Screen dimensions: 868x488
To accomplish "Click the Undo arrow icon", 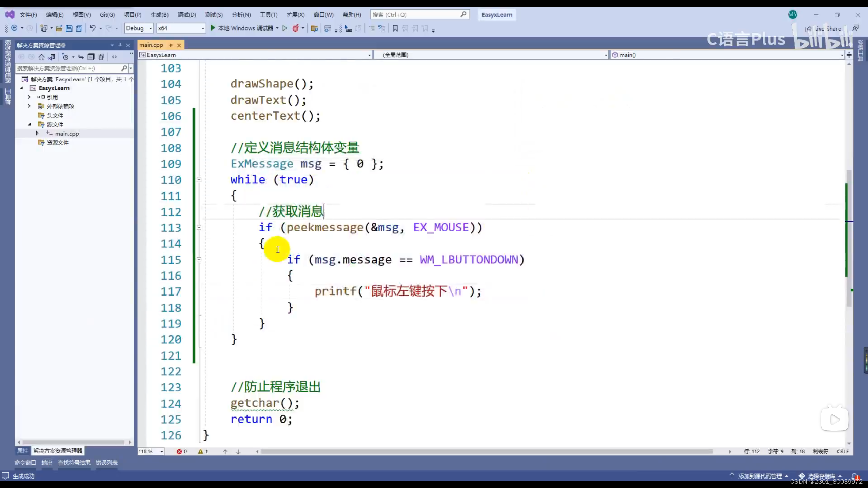I will 92,28.
